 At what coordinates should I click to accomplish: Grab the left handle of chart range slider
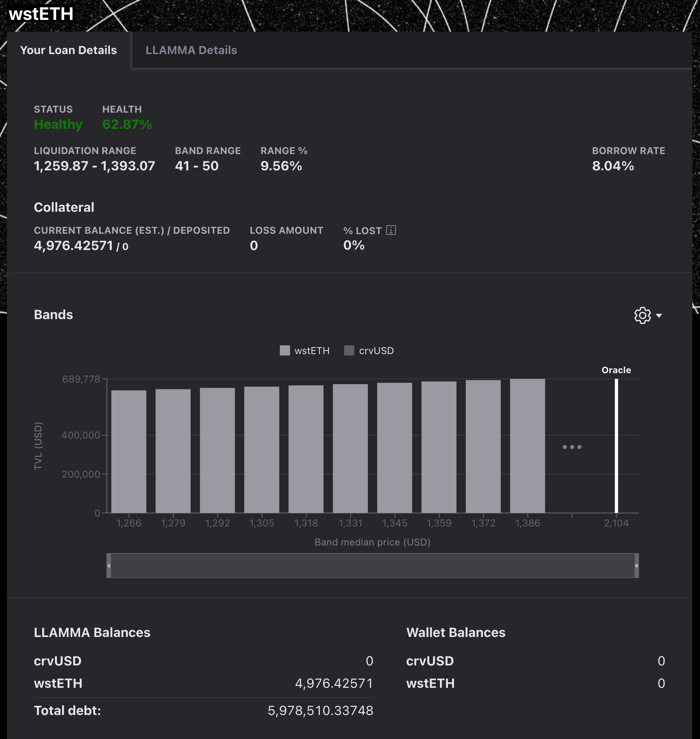109,565
